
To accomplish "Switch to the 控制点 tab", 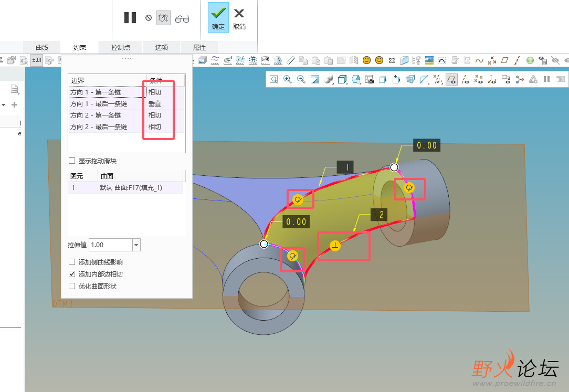I will (121, 48).
